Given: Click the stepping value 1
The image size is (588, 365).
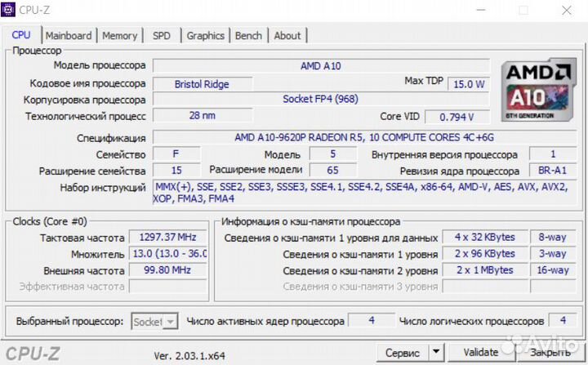Looking at the screenshot, I should tap(553, 154).
